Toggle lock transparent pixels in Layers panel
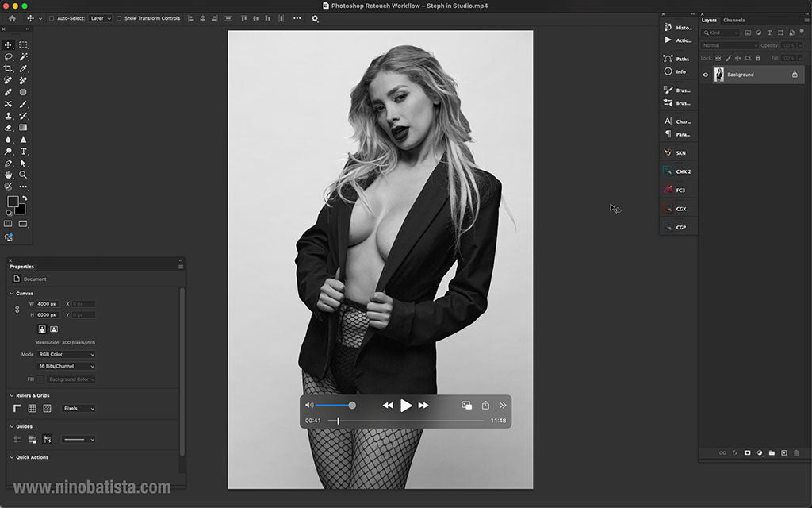This screenshot has height=508, width=812. click(718, 58)
